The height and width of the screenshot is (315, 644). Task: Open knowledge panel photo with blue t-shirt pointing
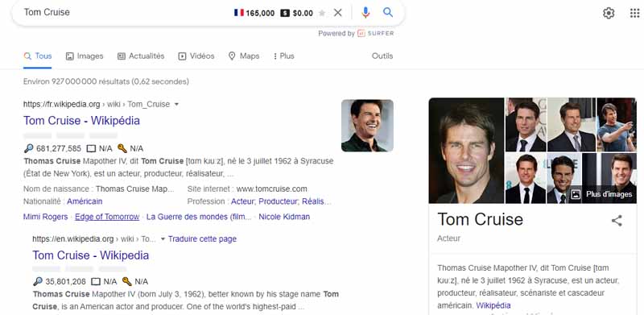617,125
